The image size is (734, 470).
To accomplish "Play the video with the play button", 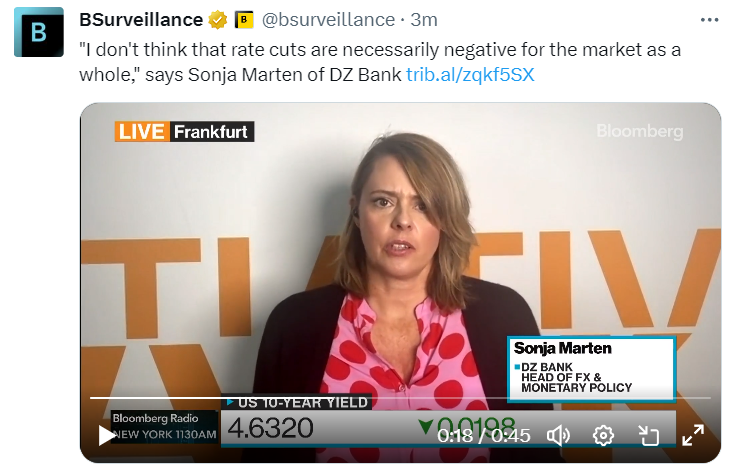I will [x=106, y=435].
